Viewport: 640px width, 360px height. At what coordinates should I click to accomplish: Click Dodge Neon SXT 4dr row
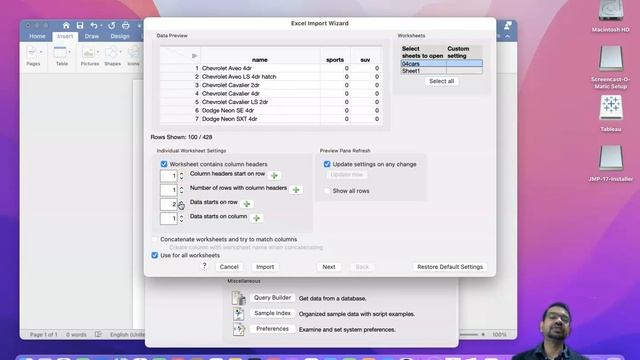[270, 119]
